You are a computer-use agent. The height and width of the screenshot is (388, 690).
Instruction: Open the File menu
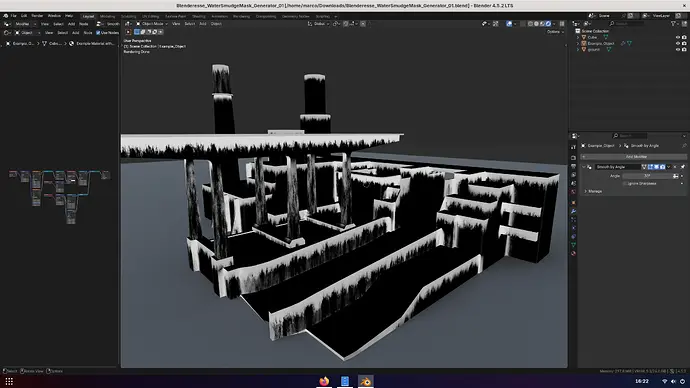(x=14, y=16)
